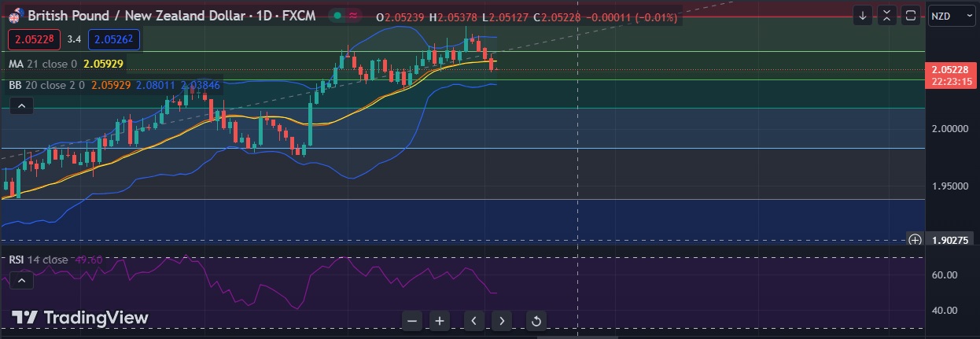
Task: Open the TradingView logo link
Action: point(79,318)
